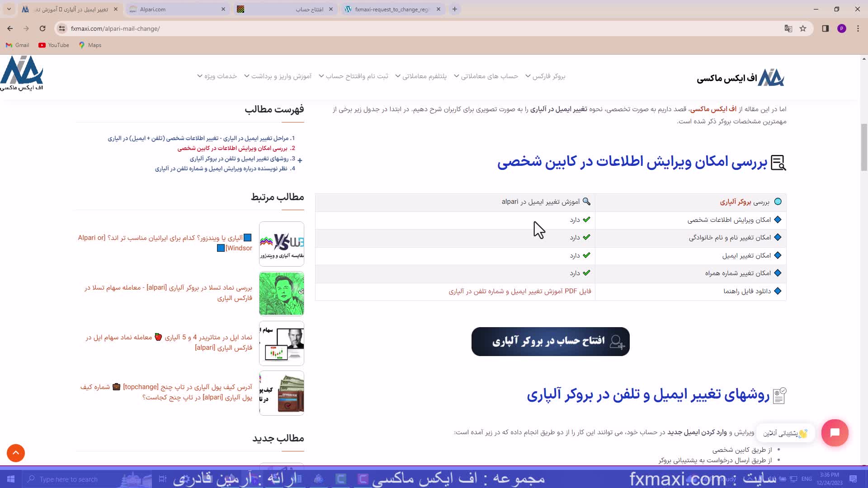Click the orange scroll-to-top arrow button
Viewport: 868px width, 488px height.
tap(16, 453)
